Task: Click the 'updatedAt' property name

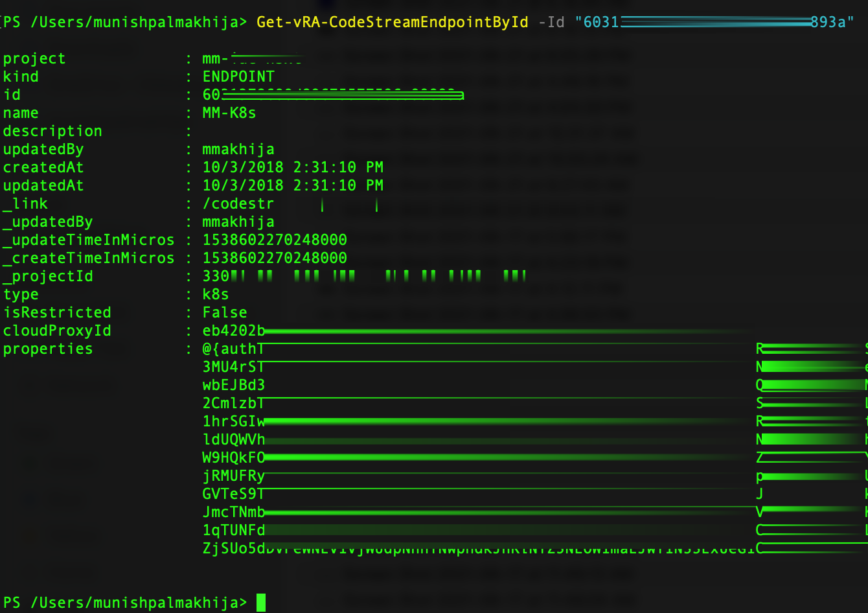Action: click(x=43, y=186)
